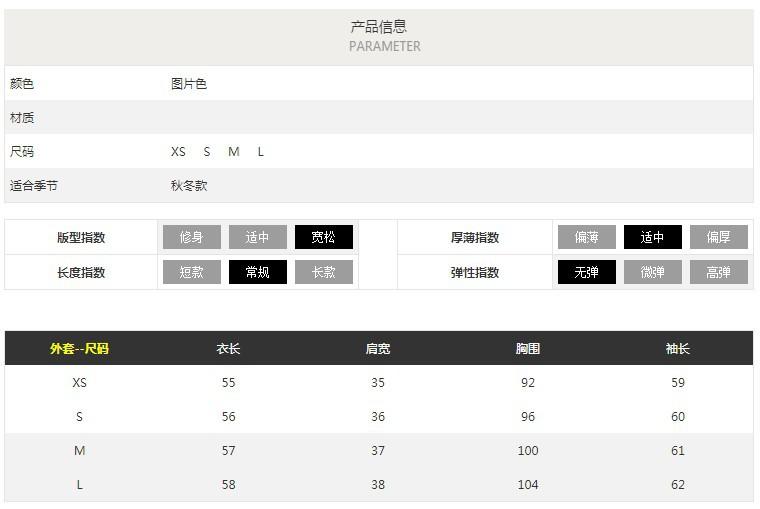
Task: Click 肩宽 value 36 for S
Action: click(x=378, y=416)
